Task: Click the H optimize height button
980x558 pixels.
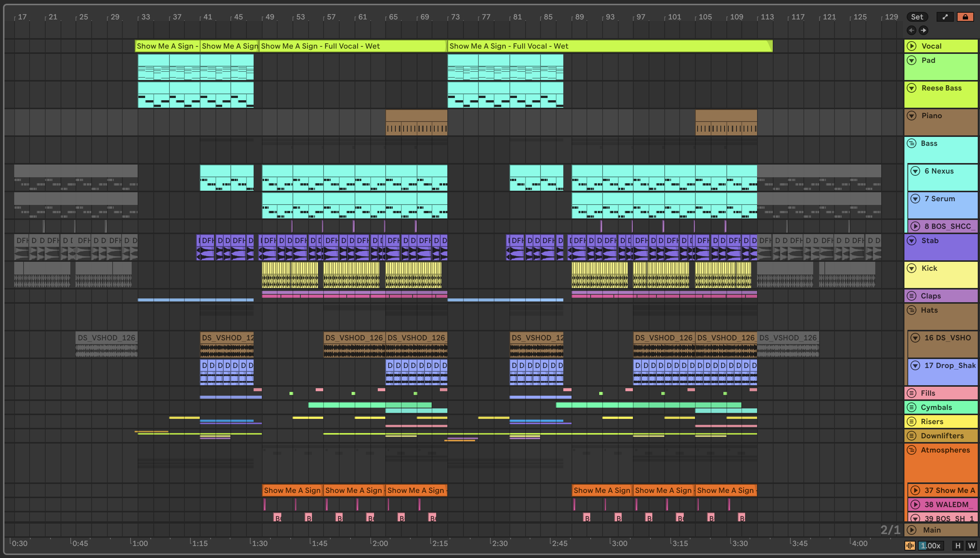Action: [x=958, y=545]
